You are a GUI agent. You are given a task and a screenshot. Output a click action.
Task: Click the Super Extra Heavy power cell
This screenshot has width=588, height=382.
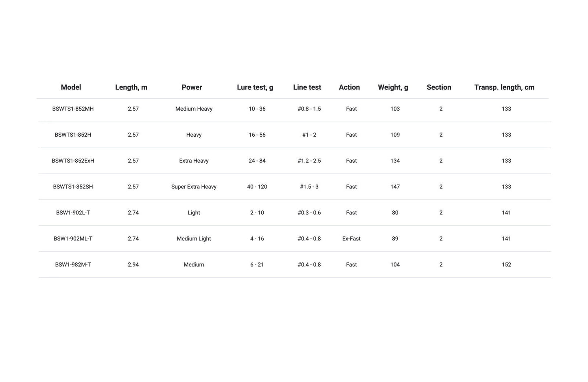pos(194,187)
